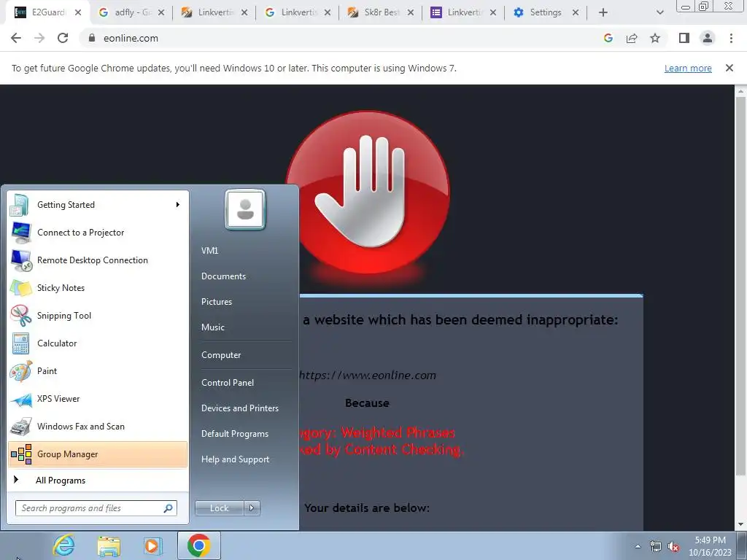The height and width of the screenshot is (560, 747).
Task: Open Documents from Start menu
Action: coord(223,276)
